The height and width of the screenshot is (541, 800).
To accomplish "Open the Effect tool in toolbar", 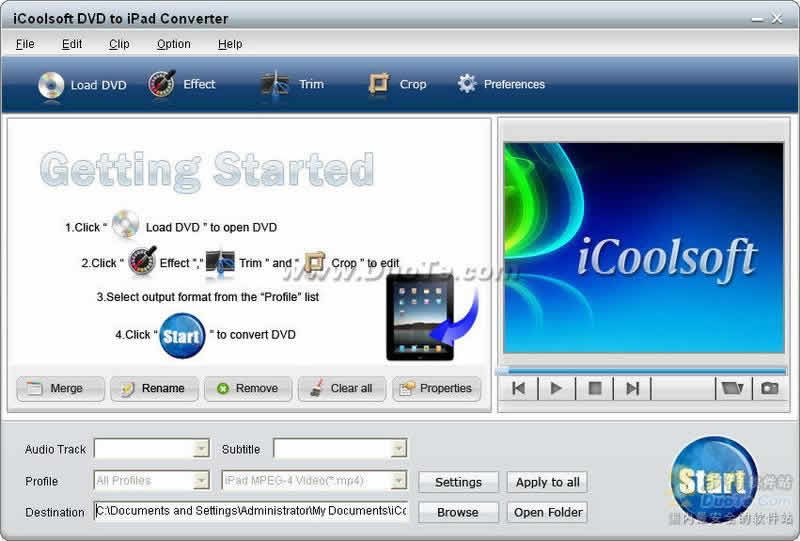I will point(163,85).
